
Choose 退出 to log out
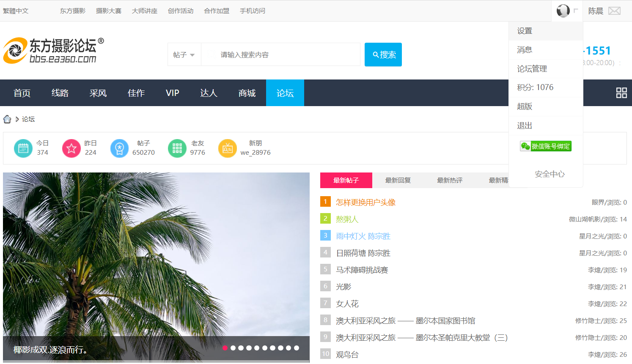click(x=525, y=126)
